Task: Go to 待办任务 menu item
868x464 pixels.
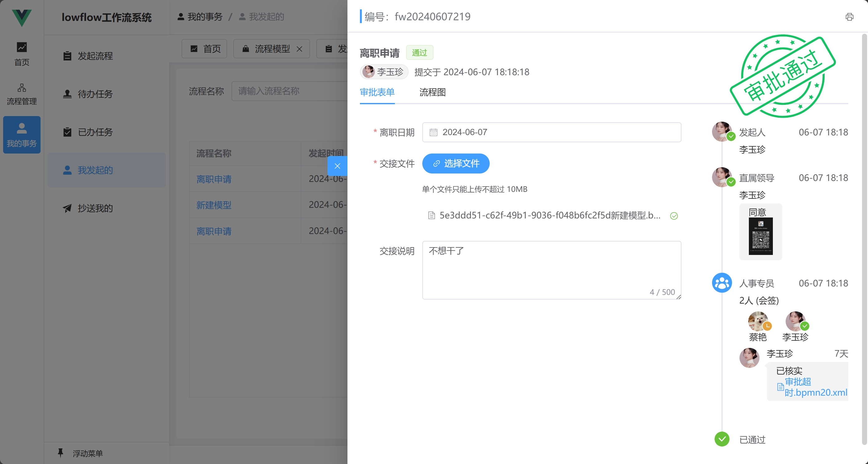Action: [x=95, y=94]
